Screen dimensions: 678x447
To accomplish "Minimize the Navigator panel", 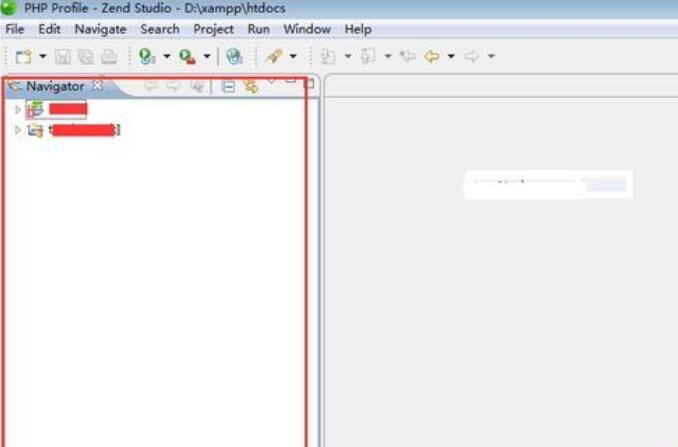I will point(291,81).
